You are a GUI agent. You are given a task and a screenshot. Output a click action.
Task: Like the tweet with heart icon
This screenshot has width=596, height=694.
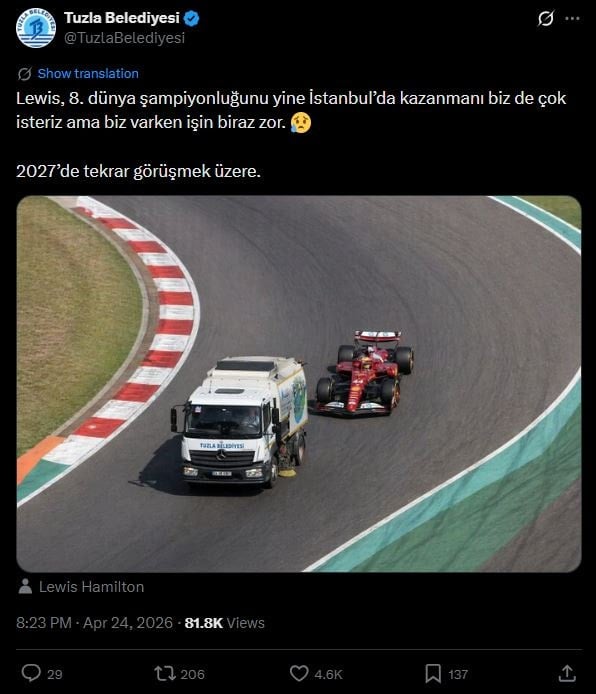pos(299,673)
